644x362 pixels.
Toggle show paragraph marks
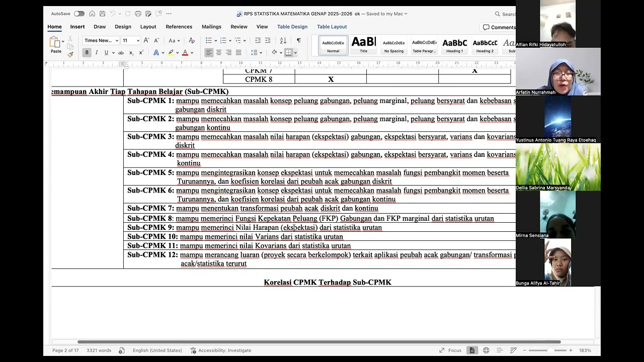[298, 40]
